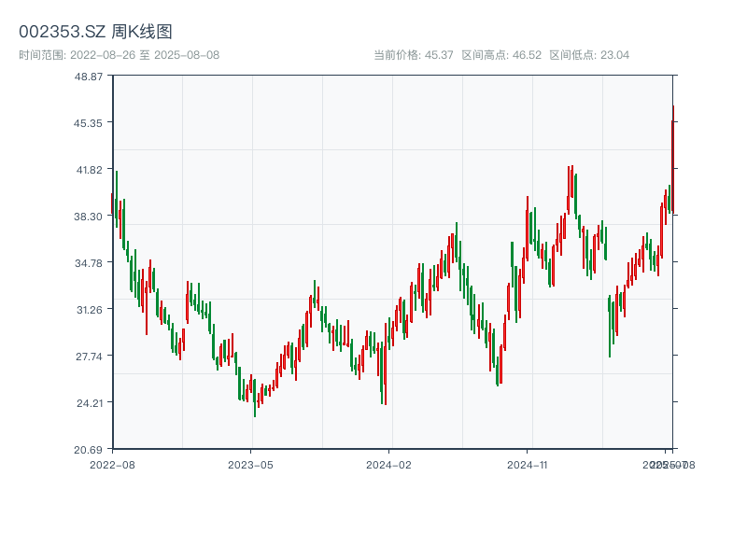
Task: Click the 002353.SZ 周K线图 chart title
Action: pos(95,33)
